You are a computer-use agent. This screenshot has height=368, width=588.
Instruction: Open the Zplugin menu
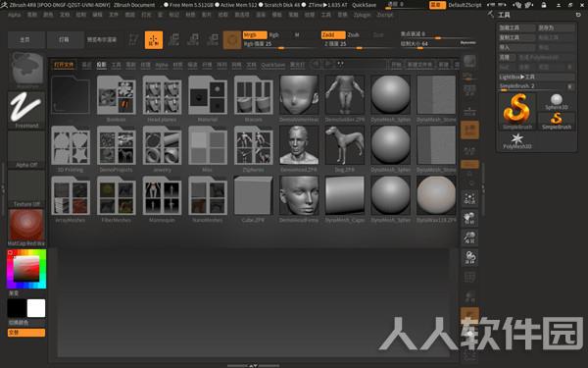362,15
